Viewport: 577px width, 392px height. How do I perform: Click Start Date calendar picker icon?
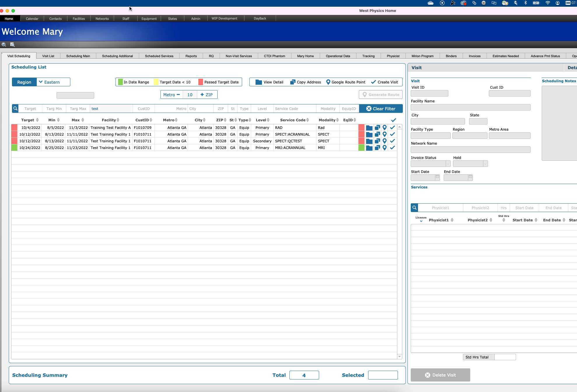pos(437,177)
